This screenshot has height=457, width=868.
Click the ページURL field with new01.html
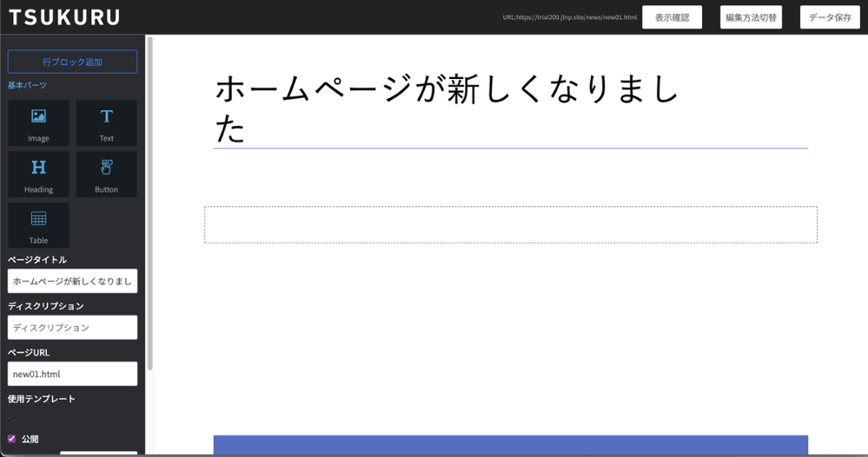[72, 374]
